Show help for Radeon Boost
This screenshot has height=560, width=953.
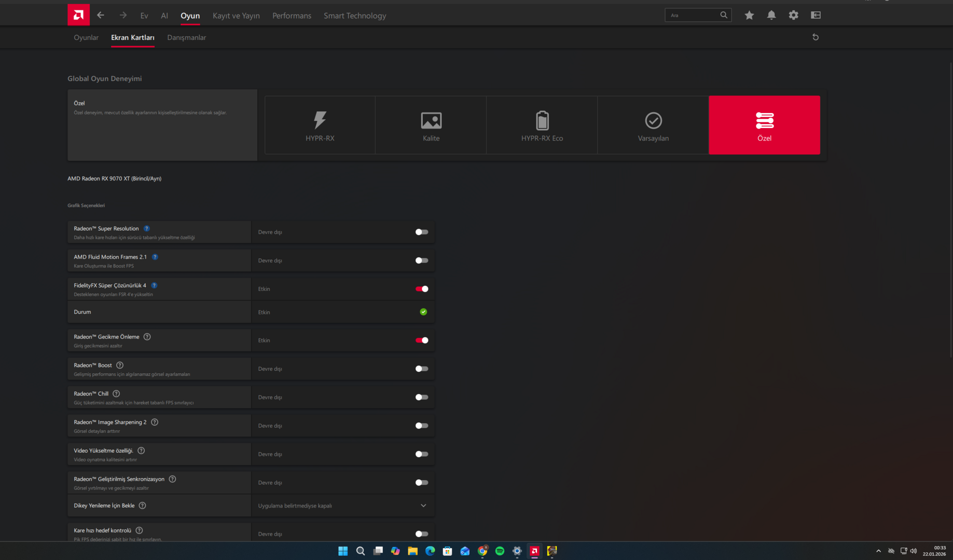tap(120, 365)
